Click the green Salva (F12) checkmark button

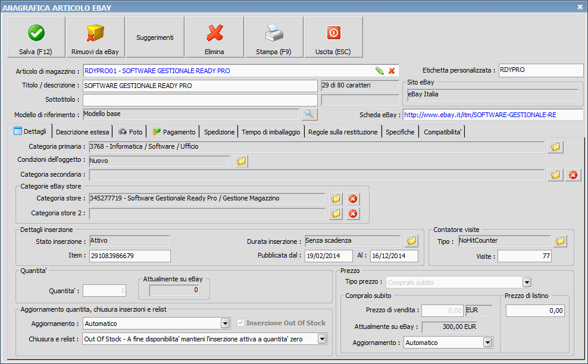pos(36,37)
